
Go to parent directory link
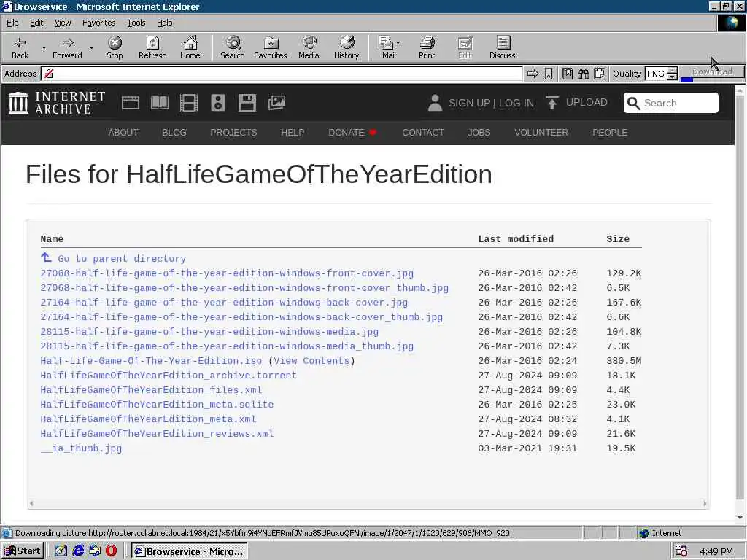[x=113, y=259]
